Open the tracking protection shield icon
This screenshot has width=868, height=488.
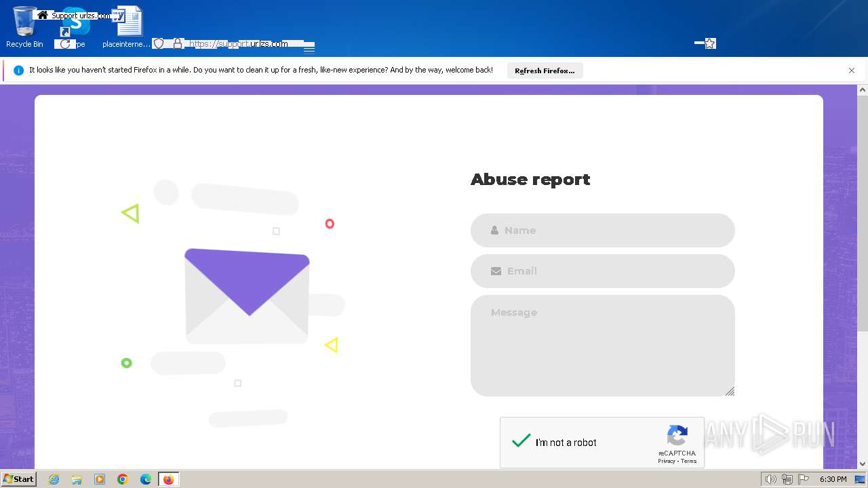pyautogui.click(x=159, y=43)
